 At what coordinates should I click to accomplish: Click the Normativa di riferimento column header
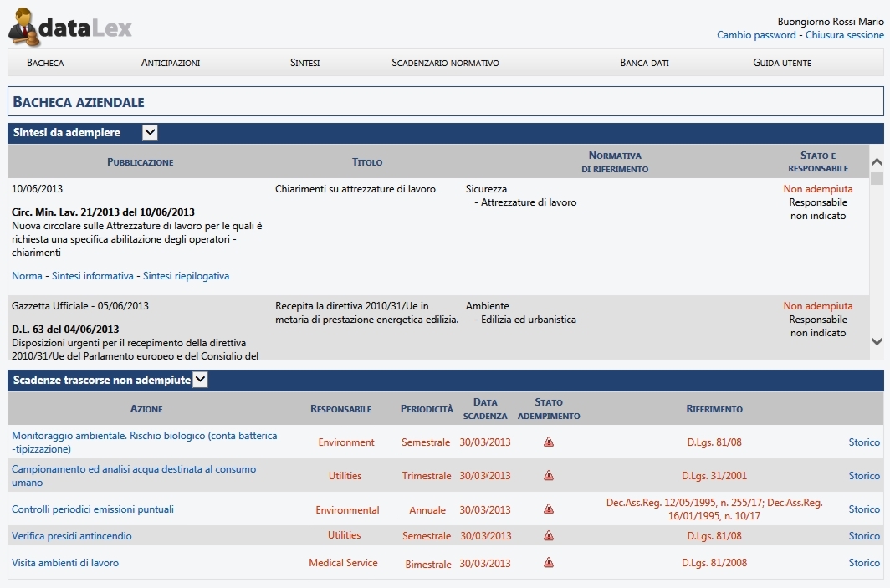pyautogui.click(x=615, y=161)
